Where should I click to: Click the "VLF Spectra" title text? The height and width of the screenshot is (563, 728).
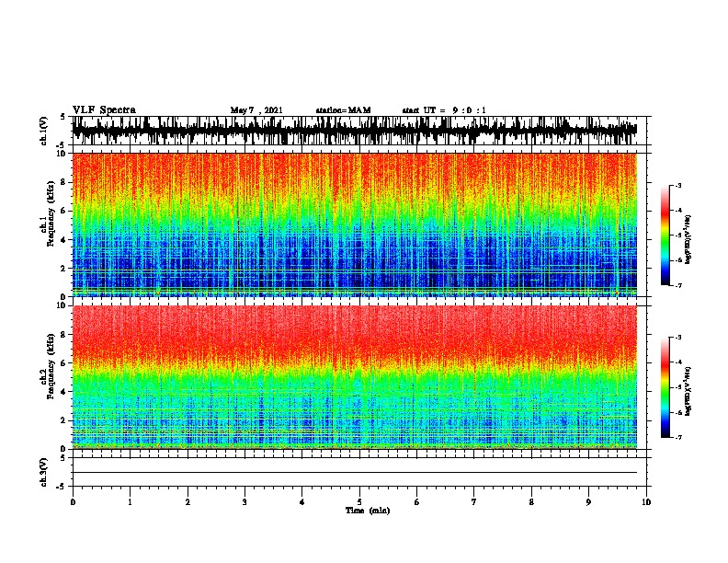tap(104, 110)
